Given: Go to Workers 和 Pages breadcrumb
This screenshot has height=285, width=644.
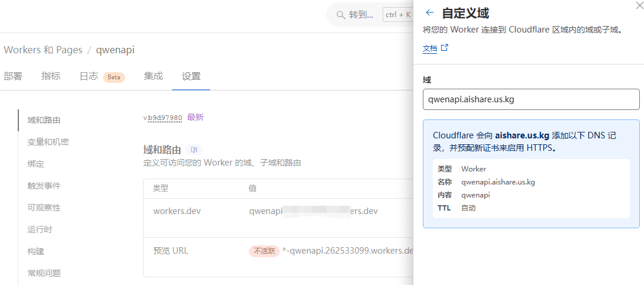Looking at the screenshot, I should 43,50.
